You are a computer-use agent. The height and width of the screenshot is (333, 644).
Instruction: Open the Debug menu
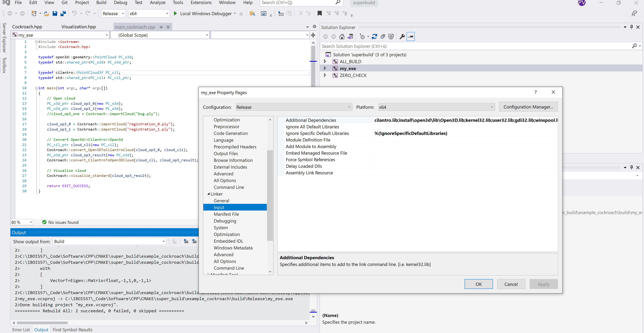click(120, 3)
